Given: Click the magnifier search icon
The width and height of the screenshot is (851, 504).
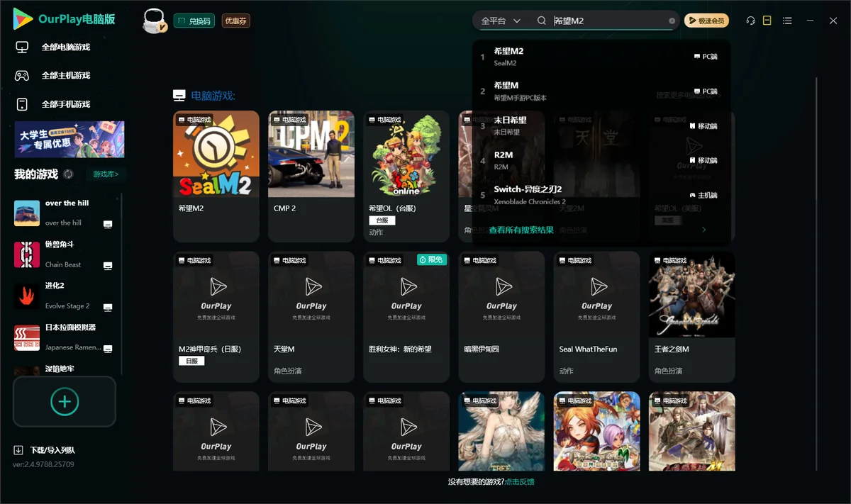Looking at the screenshot, I should 542,21.
